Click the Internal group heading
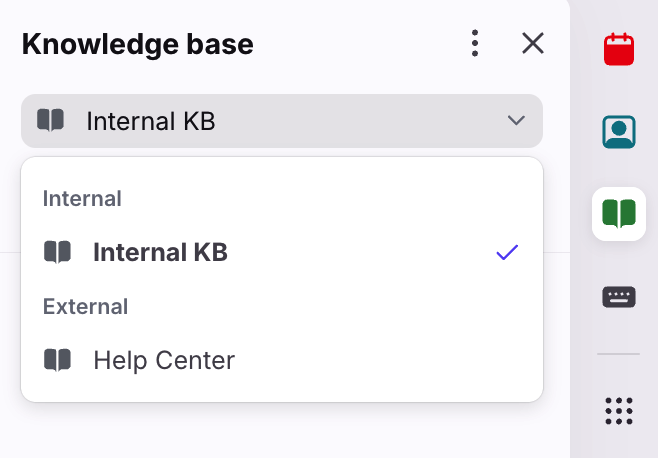658x458 pixels. pos(82,199)
